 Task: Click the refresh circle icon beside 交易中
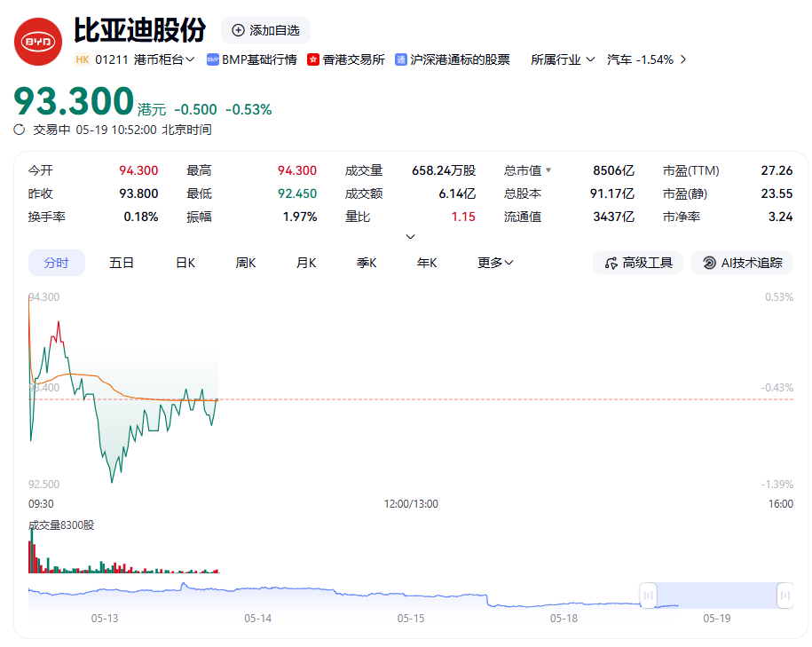(20, 130)
